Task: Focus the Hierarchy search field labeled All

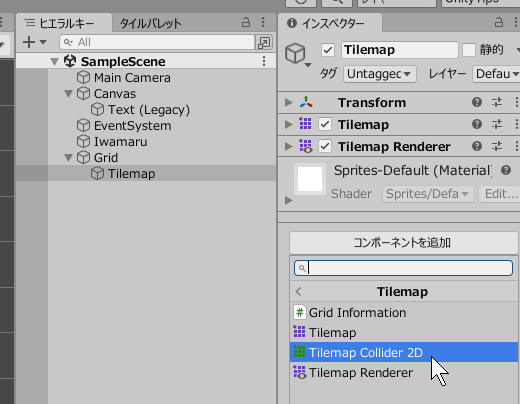Action: coord(157,42)
